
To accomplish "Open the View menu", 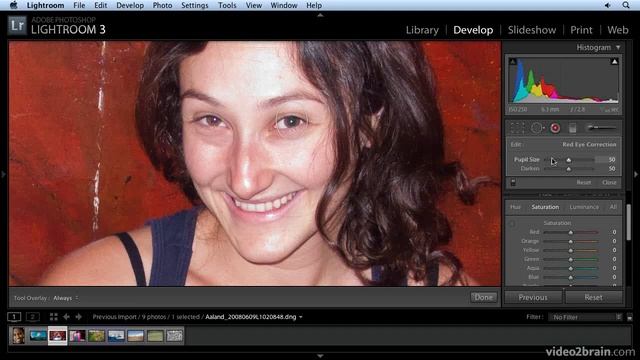I will coord(253,5).
